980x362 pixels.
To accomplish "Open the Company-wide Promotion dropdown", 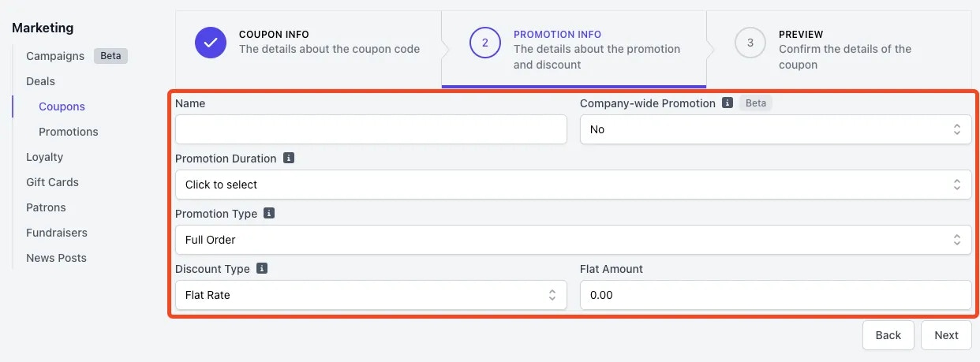I will pyautogui.click(x=776, y=129).
